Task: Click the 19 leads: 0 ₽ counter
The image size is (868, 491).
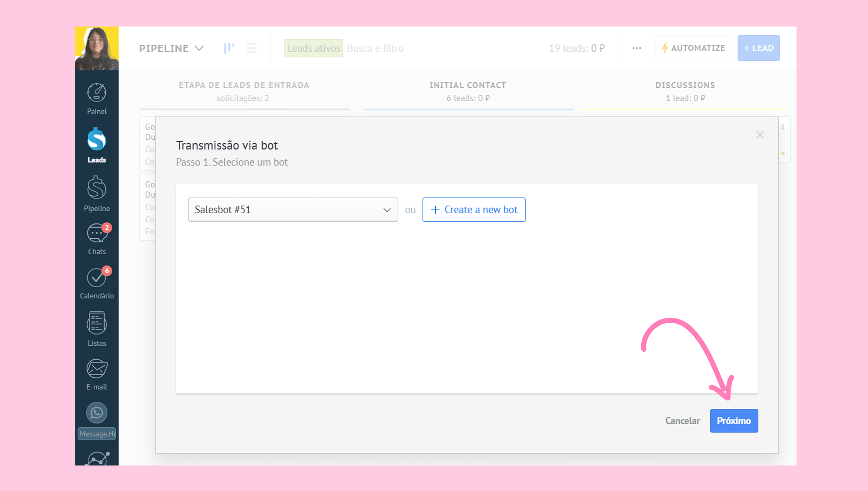Action: point(577,48)
